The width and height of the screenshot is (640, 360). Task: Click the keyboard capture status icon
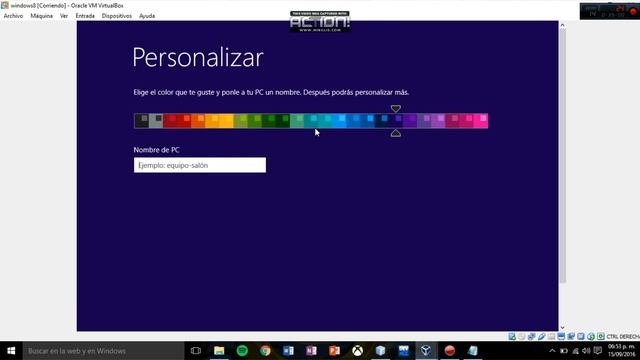(x=600, y=336)
